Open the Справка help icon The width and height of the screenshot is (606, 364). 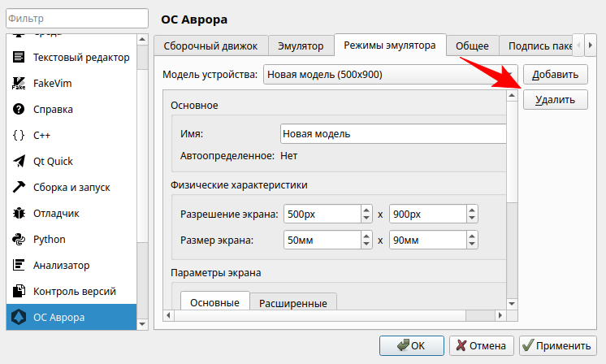tap(19, 109)
